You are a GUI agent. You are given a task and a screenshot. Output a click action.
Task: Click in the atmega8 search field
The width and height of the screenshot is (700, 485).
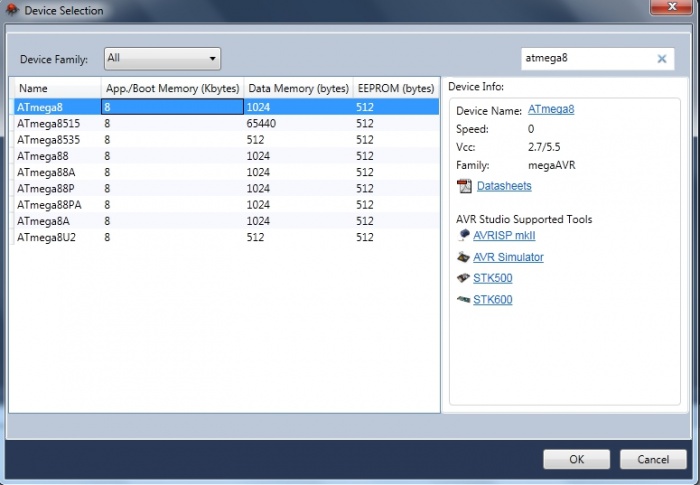(585, 59)
